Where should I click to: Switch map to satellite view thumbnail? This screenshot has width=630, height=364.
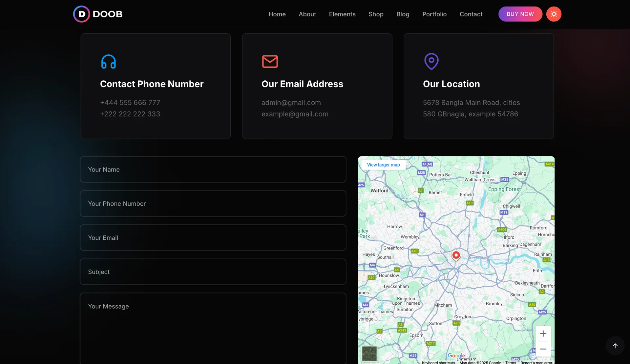(369, 354)
